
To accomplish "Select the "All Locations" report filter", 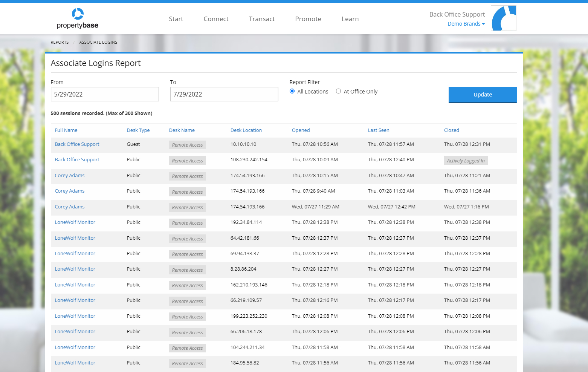I will point(292,91).
